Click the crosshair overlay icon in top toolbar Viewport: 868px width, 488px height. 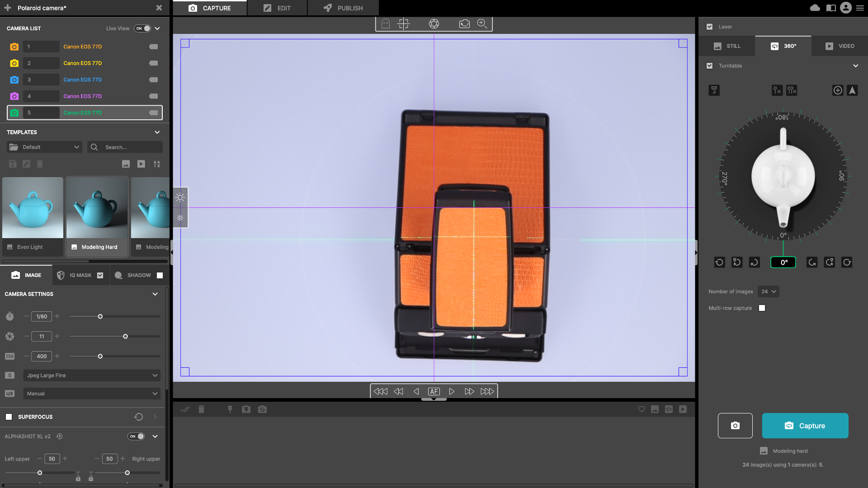coord(403,24)
